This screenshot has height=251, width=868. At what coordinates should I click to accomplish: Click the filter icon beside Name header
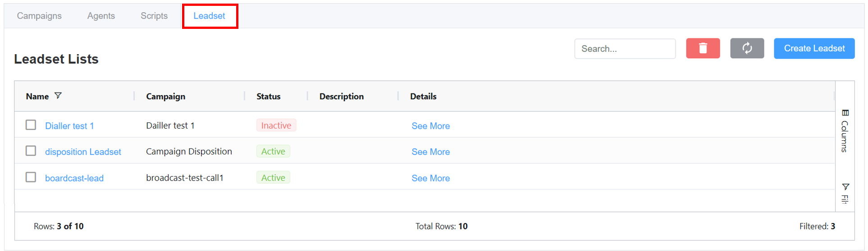coord(58,96)
